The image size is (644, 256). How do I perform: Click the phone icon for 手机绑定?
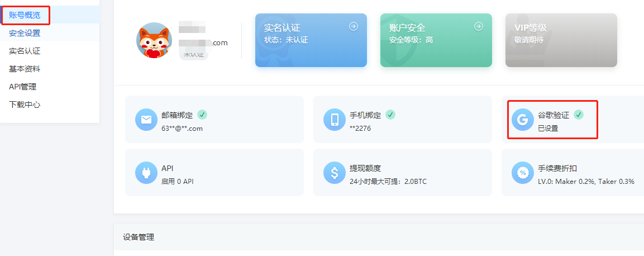(335, 120)
